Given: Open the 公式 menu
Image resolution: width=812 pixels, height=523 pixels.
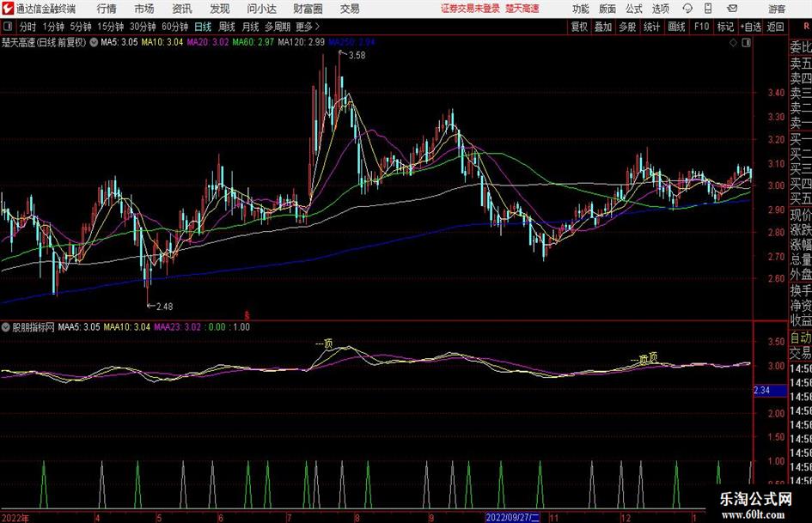Looking at the screenshot, I should tap(634, 9).
